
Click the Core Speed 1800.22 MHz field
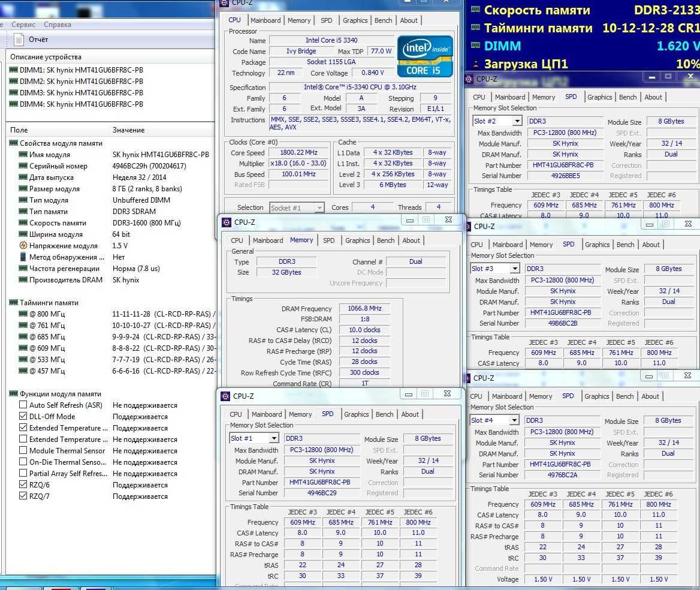[x=298, y=152]
